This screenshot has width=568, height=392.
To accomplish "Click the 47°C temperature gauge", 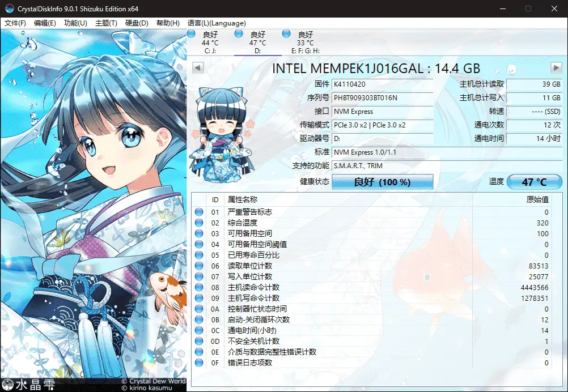I will click(x=533, y=181).
